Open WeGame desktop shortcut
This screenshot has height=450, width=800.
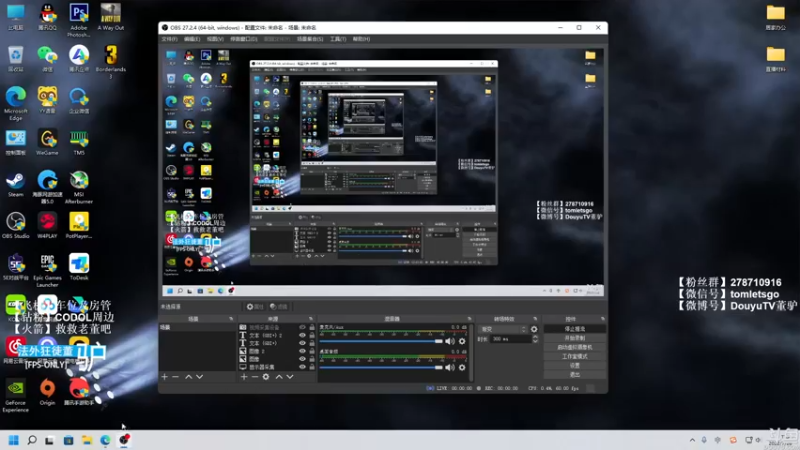pos(47,142)
